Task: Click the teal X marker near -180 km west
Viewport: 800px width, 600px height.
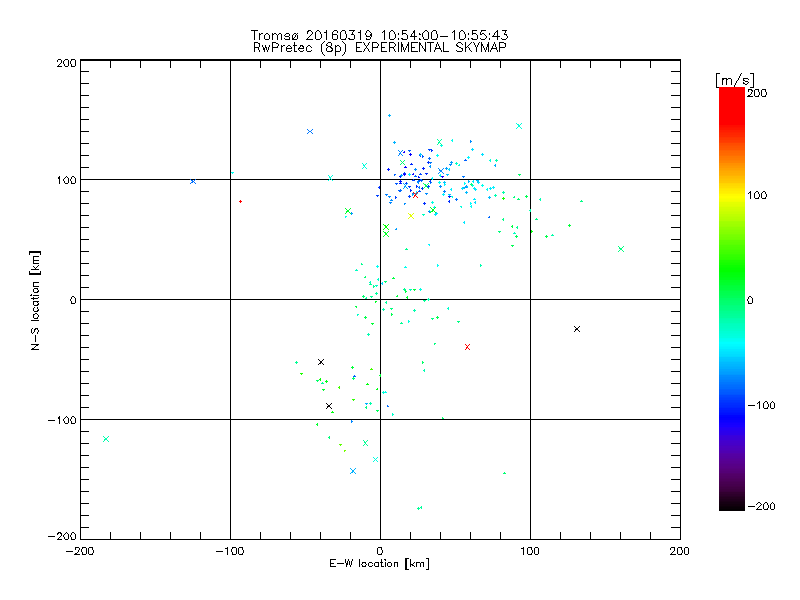Action: pos(106,439)
